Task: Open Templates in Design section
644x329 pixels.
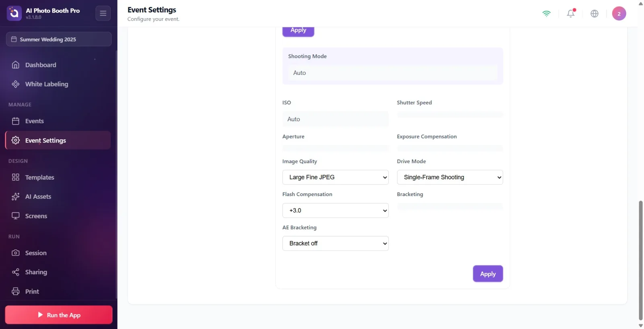Action: [58, 178]
